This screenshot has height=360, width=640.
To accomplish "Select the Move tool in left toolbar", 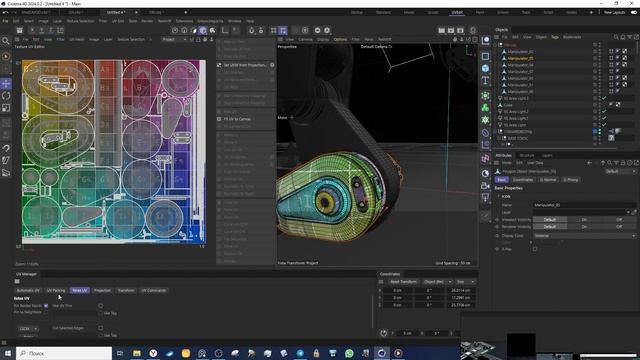I will (x=6, y=84).
